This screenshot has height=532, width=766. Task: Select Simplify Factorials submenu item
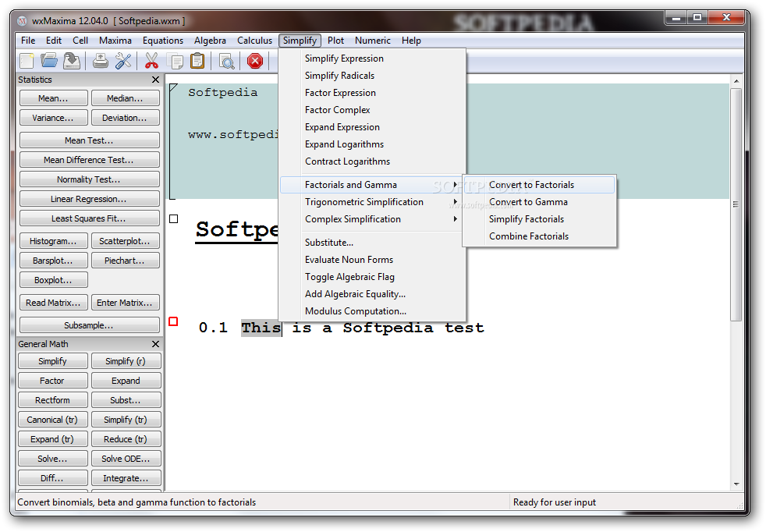pyautogui.click(x=539, y=219)
